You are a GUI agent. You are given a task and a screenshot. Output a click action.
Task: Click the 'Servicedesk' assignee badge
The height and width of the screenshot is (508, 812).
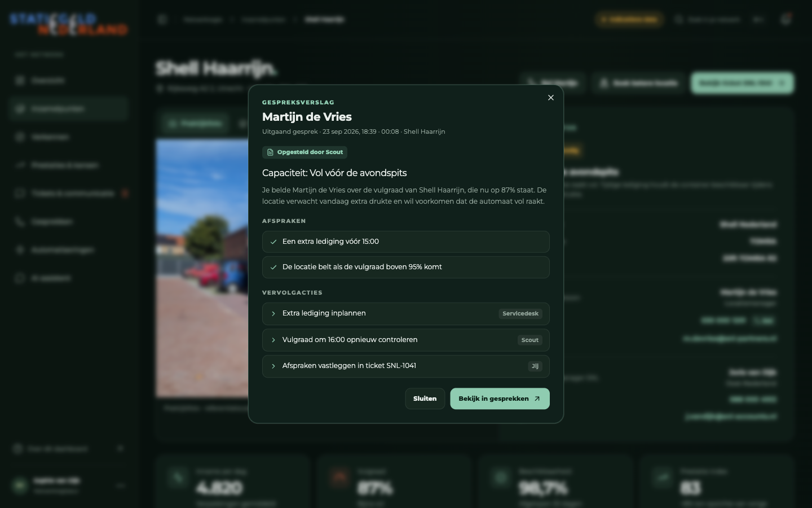520,314
